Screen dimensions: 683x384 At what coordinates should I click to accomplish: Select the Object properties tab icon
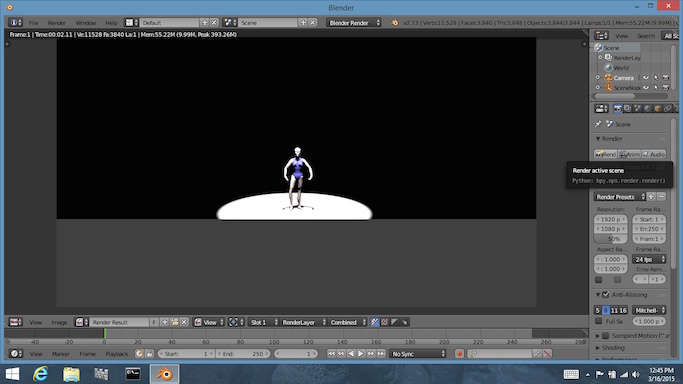point(657,108)
